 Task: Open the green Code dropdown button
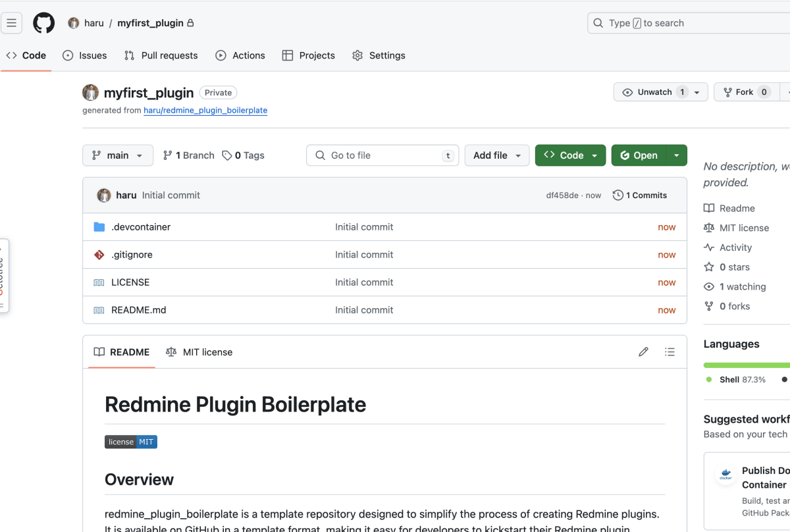click(570, 155)
